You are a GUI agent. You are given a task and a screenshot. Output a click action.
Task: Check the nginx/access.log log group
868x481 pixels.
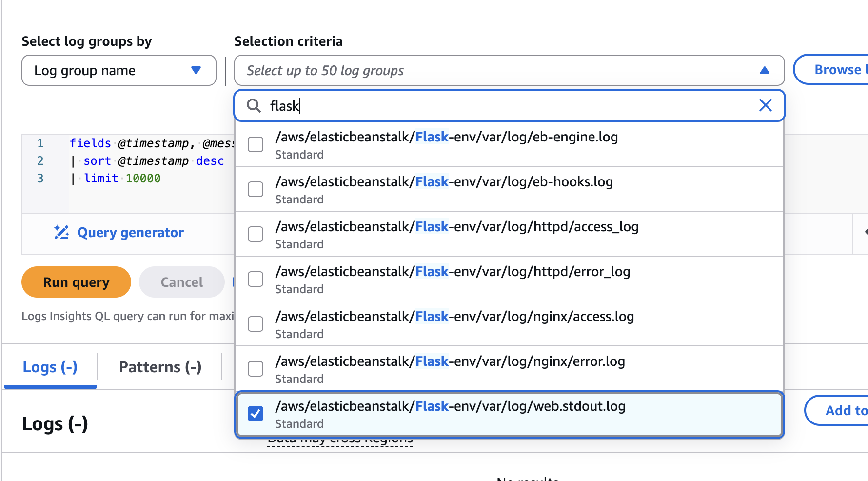[x=256, y=324]
